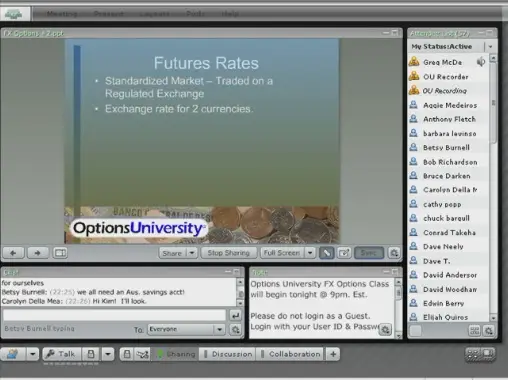Toggle the Sync button
Image resolution: width=508 pixels, height=380 pixels.
tap(369, 253)
